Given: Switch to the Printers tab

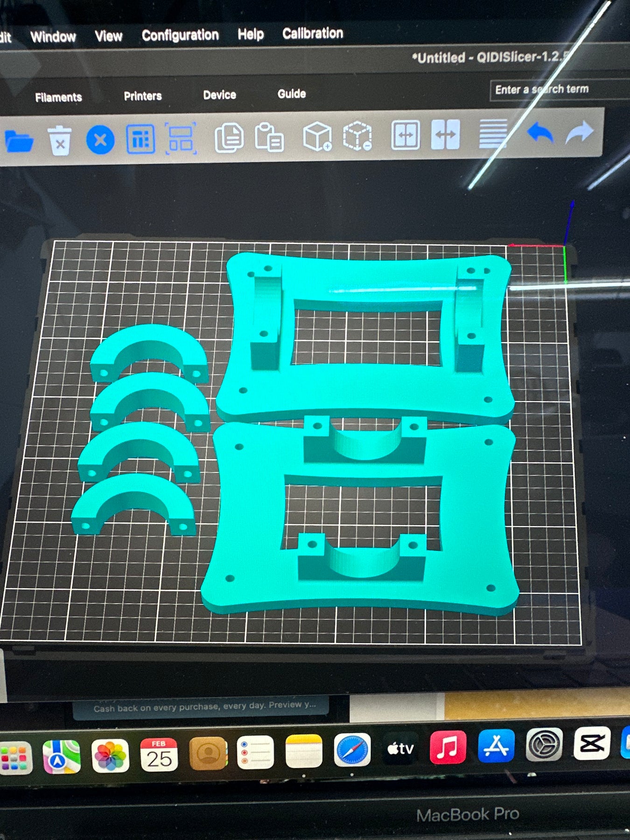Looking at the screenshot, I should click(x=143, y=96).
